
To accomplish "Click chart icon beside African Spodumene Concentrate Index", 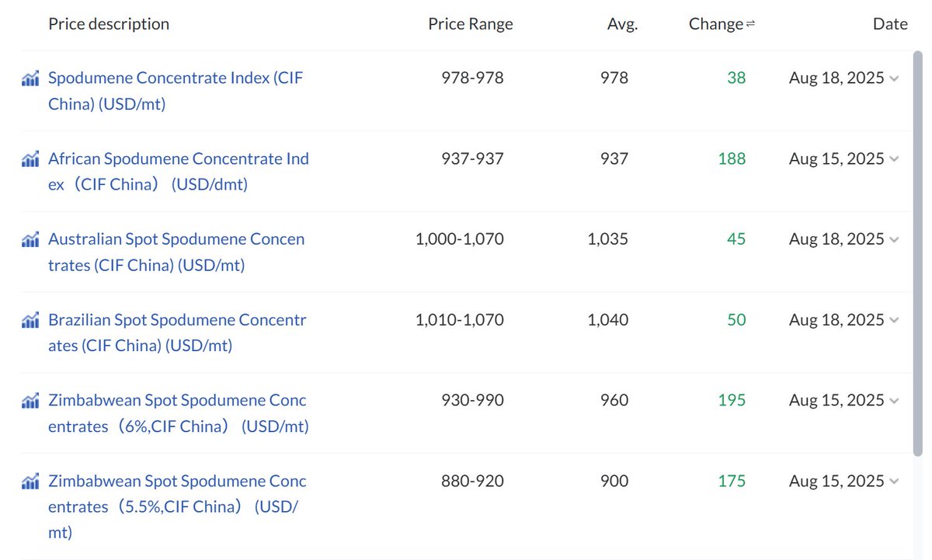I will (30, 158).
